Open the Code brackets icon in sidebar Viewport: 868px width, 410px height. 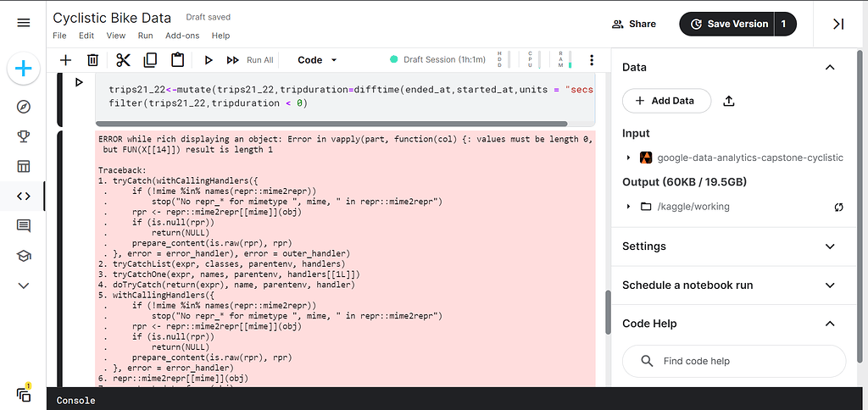click(x=23, y=196)
